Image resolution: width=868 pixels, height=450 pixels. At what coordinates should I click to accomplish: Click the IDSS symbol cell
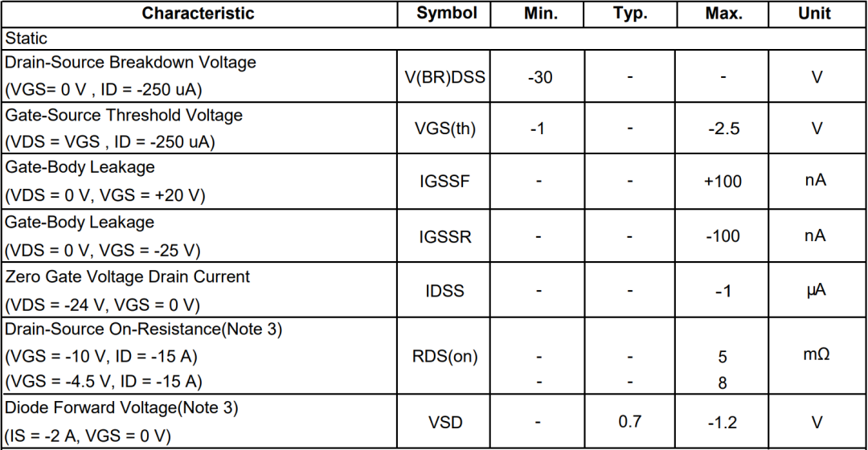[445, 291]
